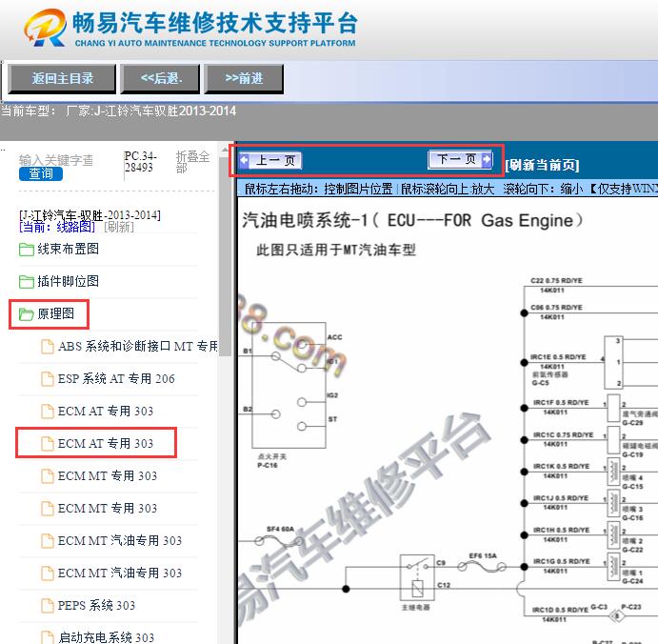Open 启动充电系统 303 document
Image resolution: width=658 pixels, height=644 pixels.
106,637
